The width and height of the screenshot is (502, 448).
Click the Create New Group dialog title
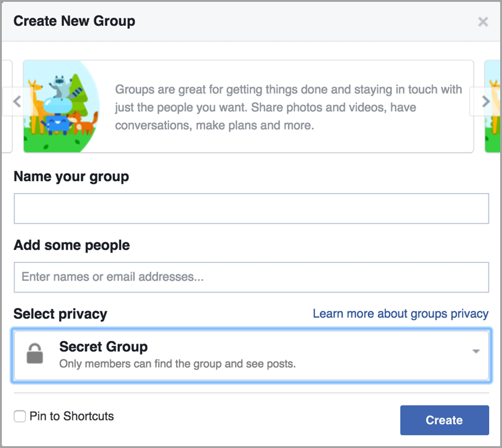[x=74, y=21]
